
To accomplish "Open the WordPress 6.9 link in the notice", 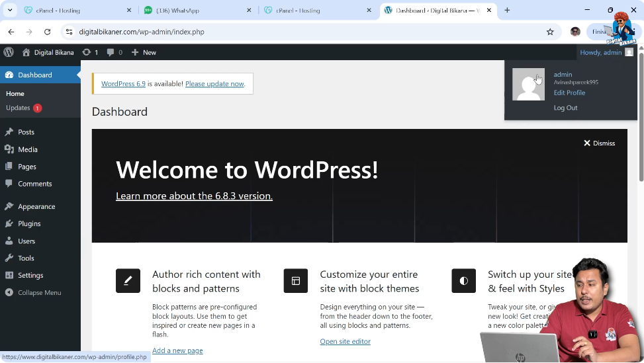I will click(123, 84).
